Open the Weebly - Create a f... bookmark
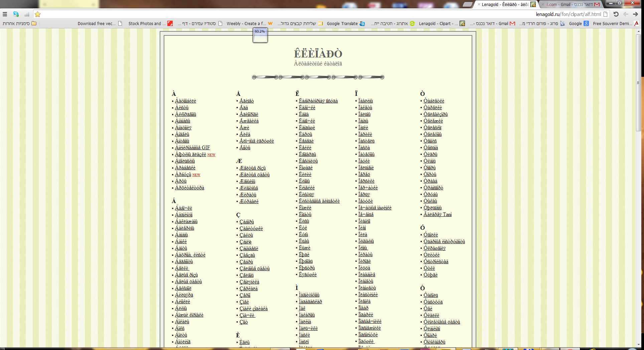Image resolution: width=644 pixels, height=350 pixels. tap(250, 23)
